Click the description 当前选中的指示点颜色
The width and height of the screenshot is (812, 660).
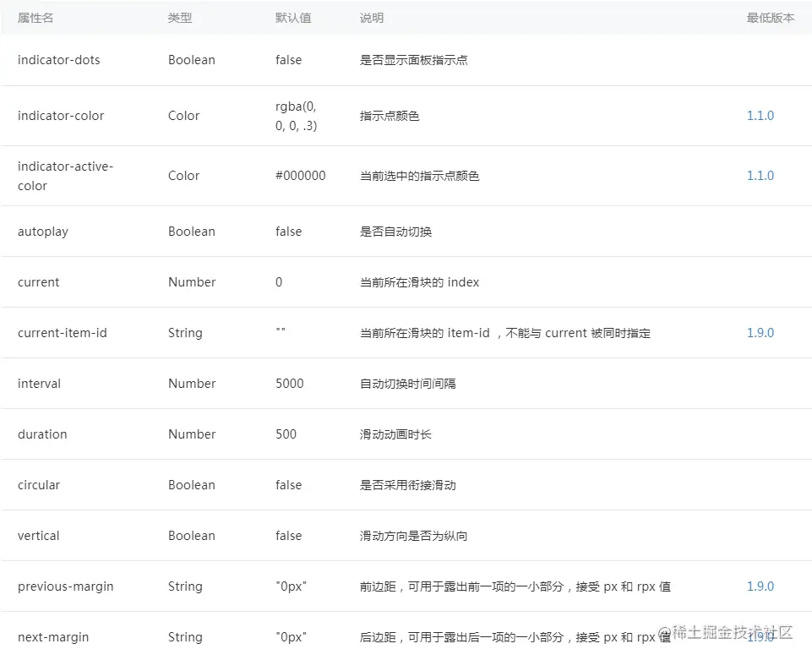[419, 176]
